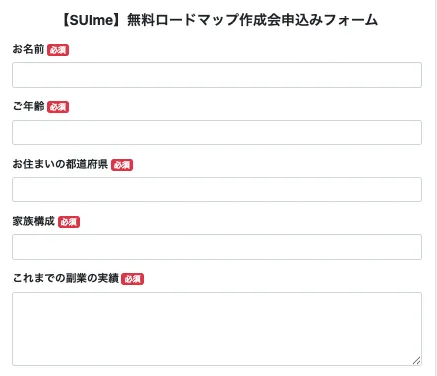Select the お住まいの都道府県 input field
This screenshot has height=376, width=437.
coord(217,190)
